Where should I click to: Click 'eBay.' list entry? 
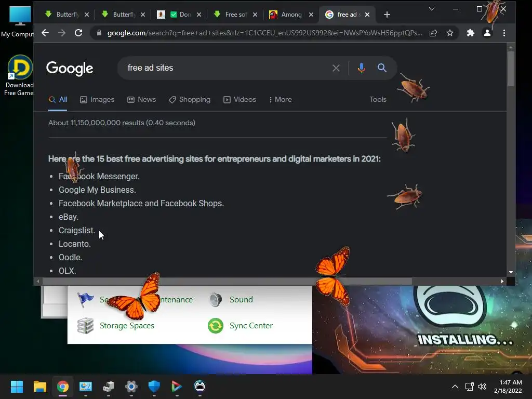[69, 217]
